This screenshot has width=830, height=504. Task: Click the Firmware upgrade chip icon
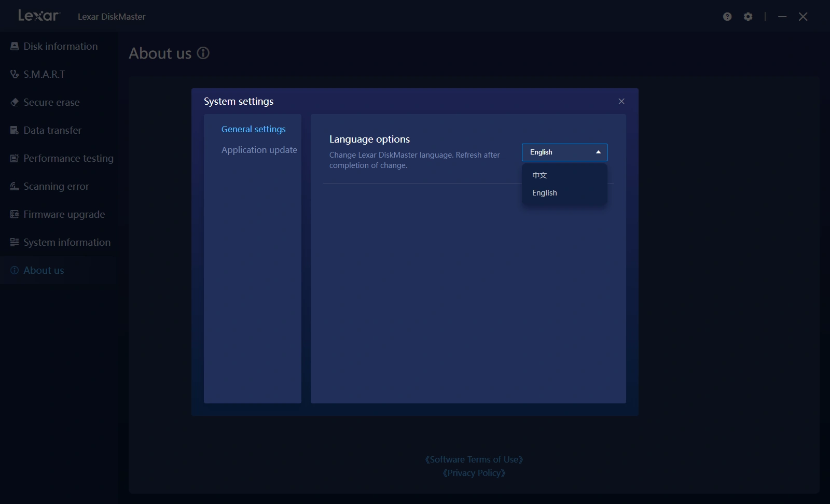pyautogui.click(x=15, y=214)
